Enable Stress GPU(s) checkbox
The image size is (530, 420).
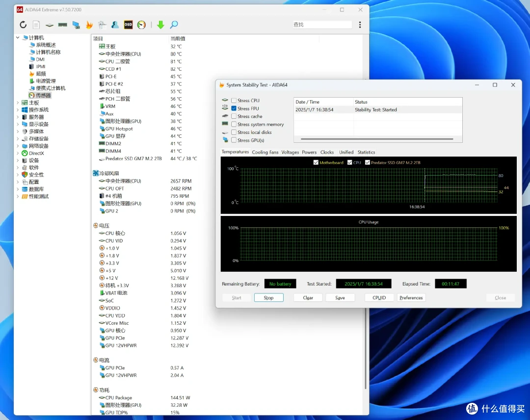click(x=234, y=140)
